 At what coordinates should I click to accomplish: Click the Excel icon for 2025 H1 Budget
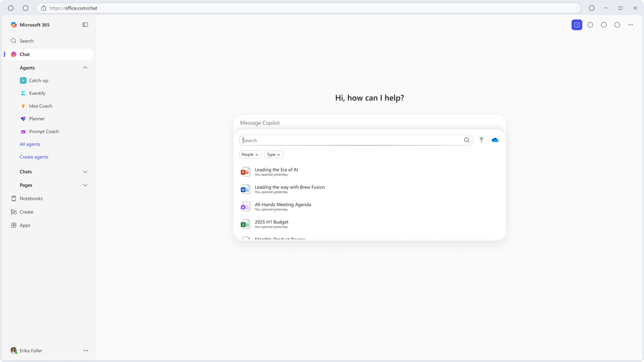pos(245,224)
